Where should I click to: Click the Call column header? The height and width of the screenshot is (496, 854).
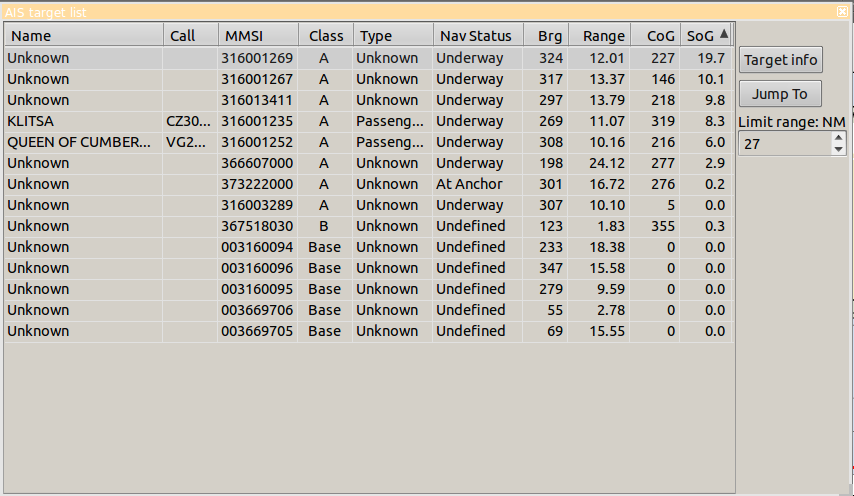(190, 36)
